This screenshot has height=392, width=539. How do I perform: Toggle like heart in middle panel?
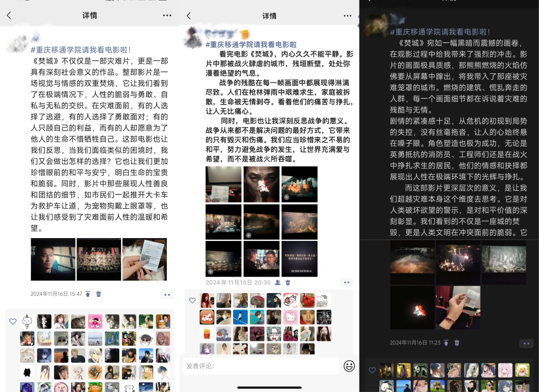coord(192,300)
